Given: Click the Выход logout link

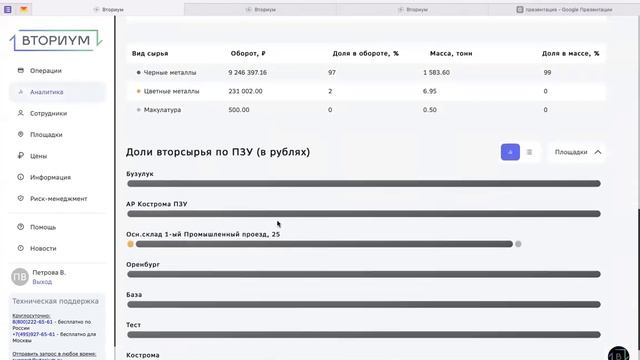Looking at the screenshot, I should pos(42,282).
